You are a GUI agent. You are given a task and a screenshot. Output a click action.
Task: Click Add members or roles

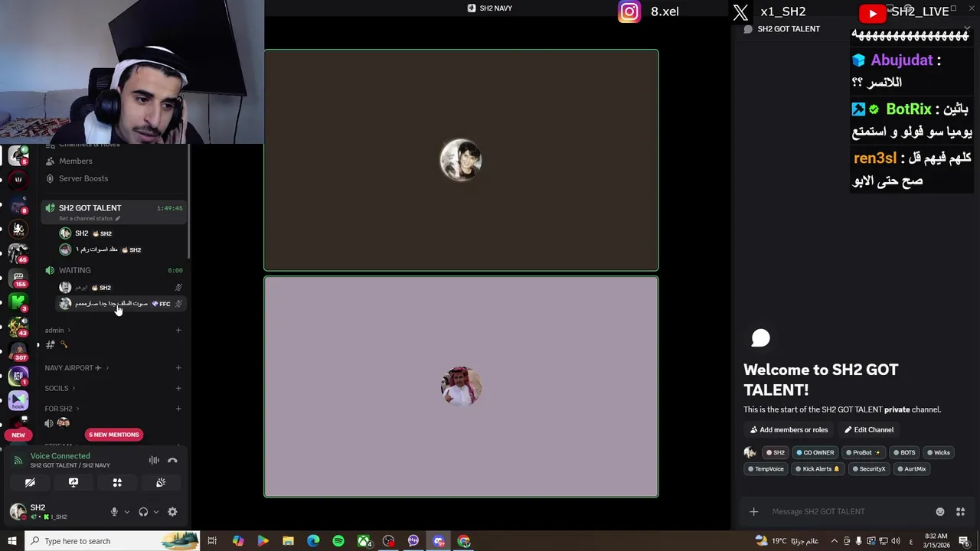(x=789, y=430)
